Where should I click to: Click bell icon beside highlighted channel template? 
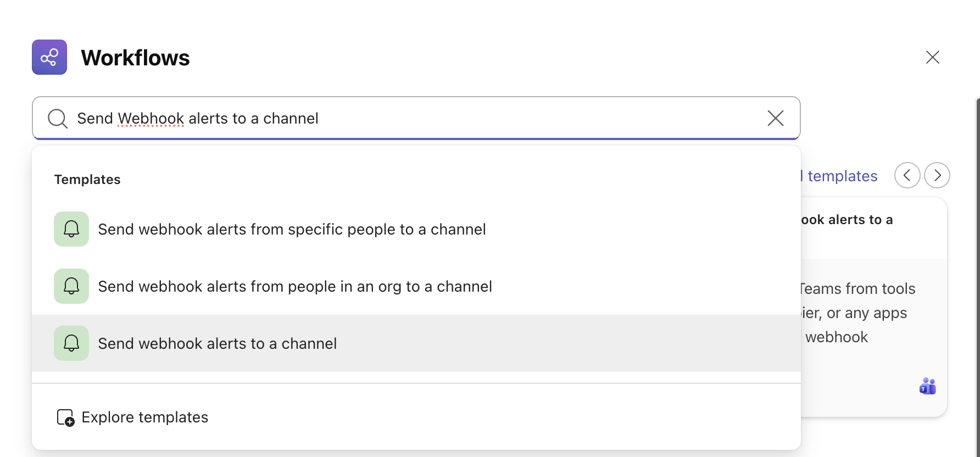point(71,343)
